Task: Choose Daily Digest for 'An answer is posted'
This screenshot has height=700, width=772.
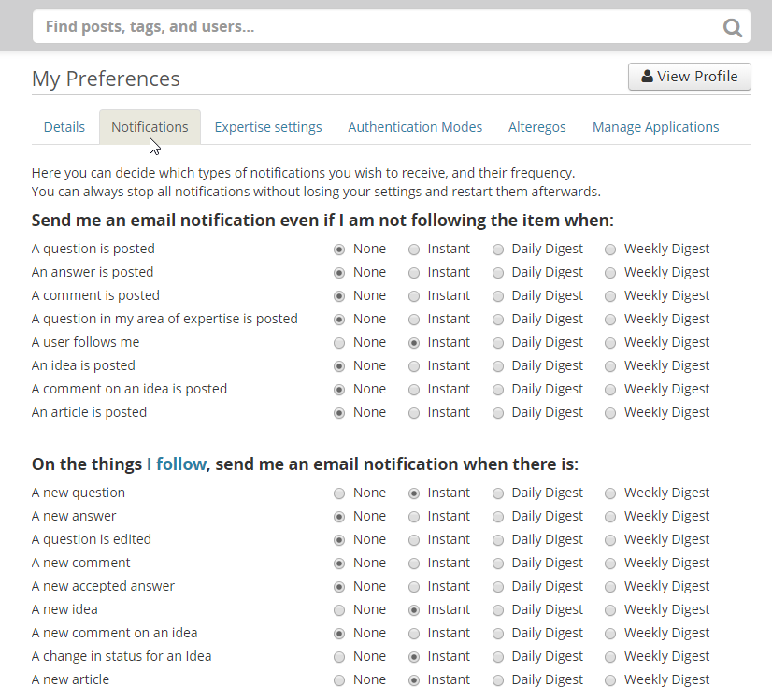Action: (498, 273)
